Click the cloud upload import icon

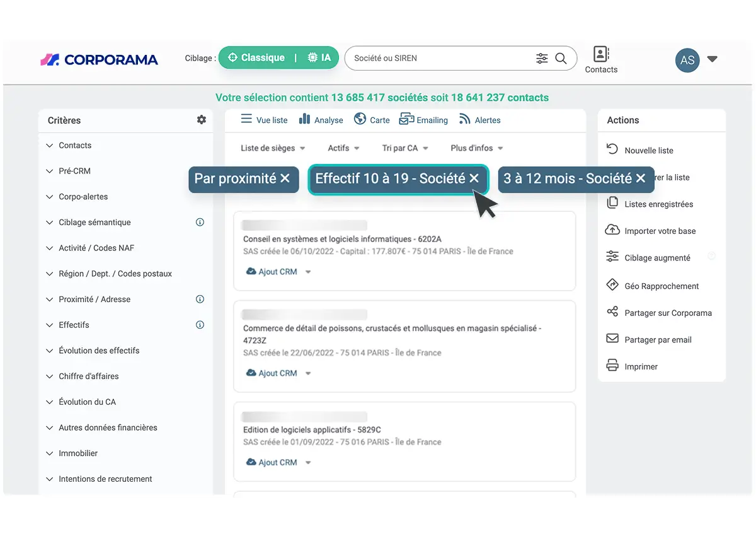(612, 230)
